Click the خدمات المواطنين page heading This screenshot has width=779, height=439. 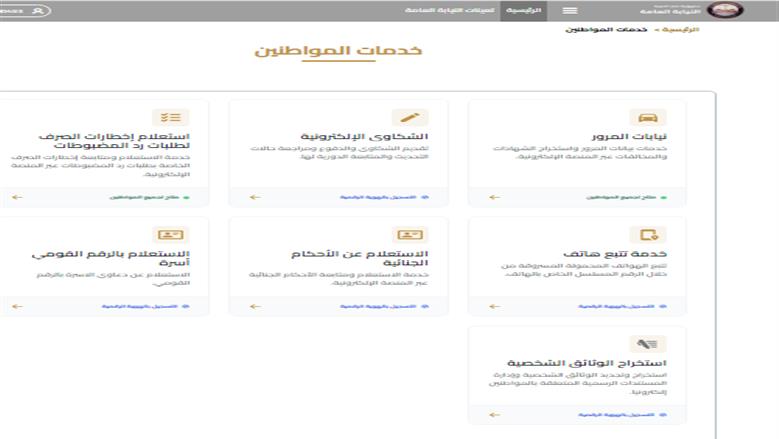coord(338,51)
